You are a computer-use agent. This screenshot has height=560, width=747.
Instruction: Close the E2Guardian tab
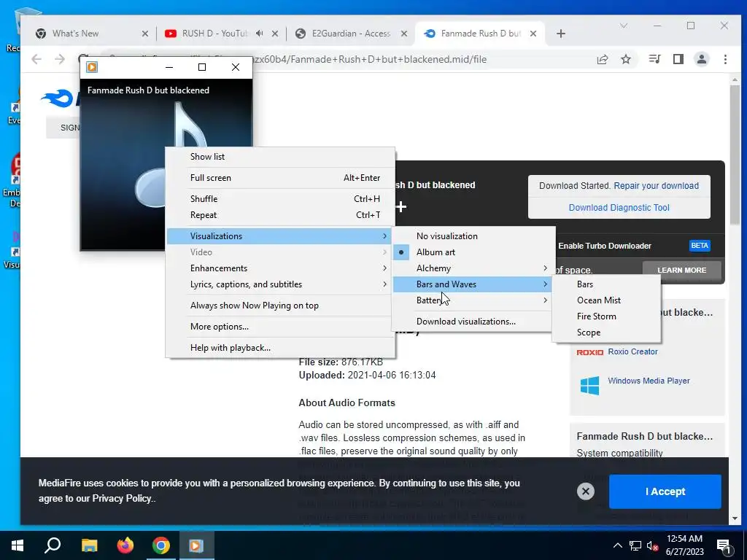click(404, 34)
